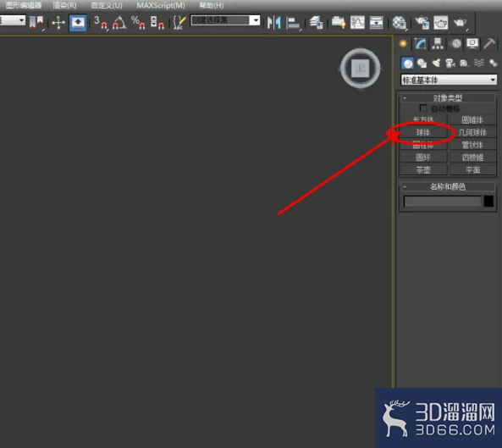Open the Layer Manager icon

pyautogui.click(x=317, y=22)
